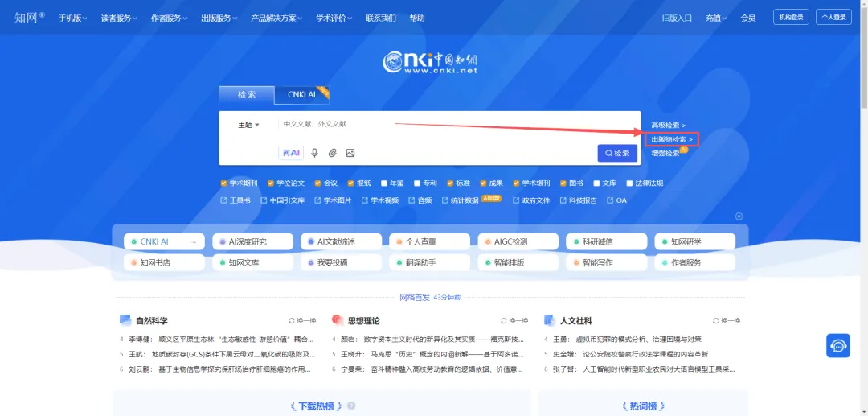Open the 统计数据 external link

461,200
